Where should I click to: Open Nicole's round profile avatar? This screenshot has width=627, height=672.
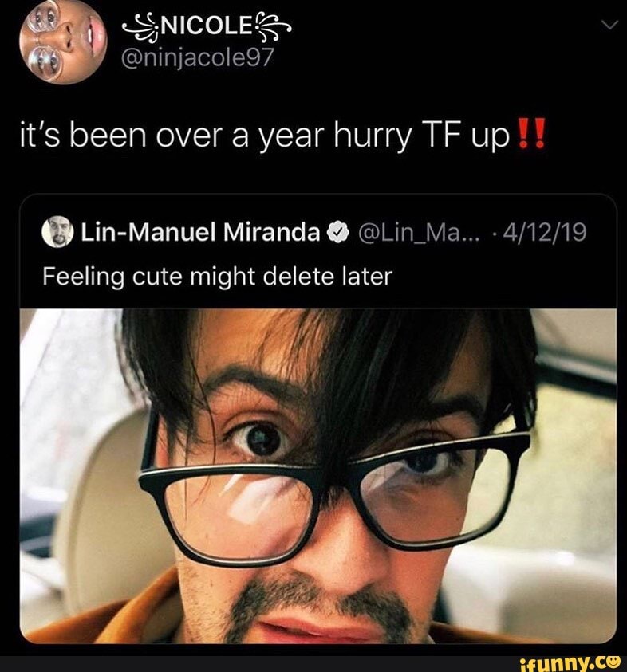coord(62,41)
